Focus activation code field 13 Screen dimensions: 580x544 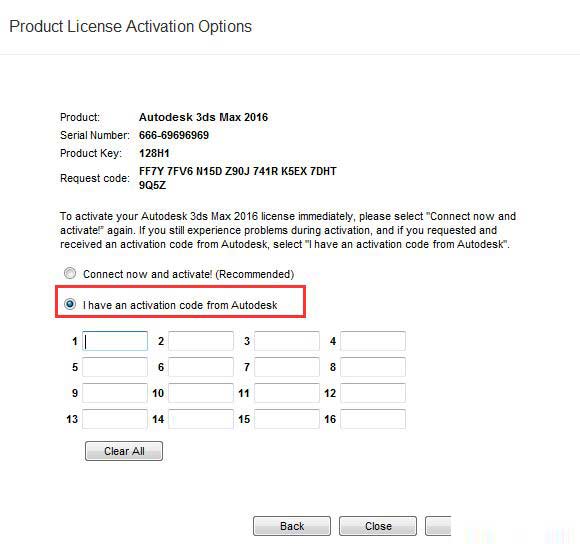click(115, 419)
